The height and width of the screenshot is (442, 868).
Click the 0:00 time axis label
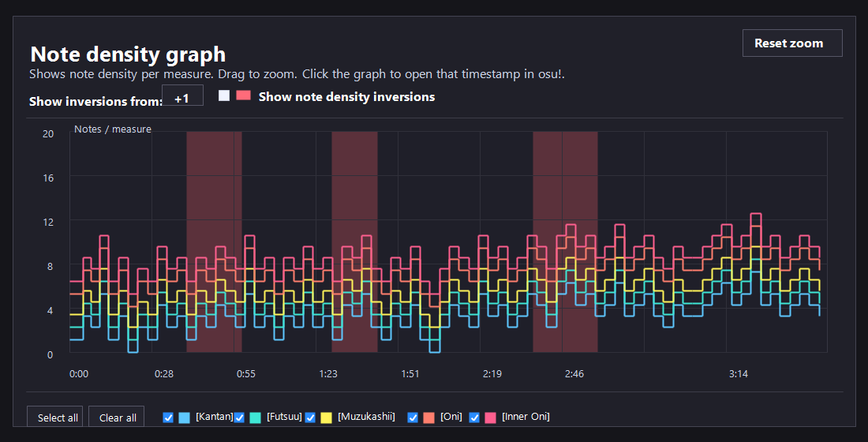point(79,374)
